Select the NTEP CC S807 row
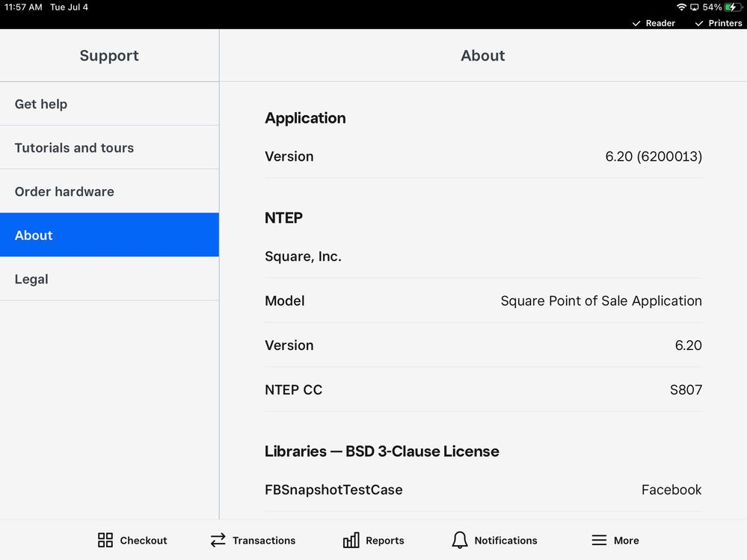Image resolution: width=747 pixels, height=560 pixels. (483, 390)
